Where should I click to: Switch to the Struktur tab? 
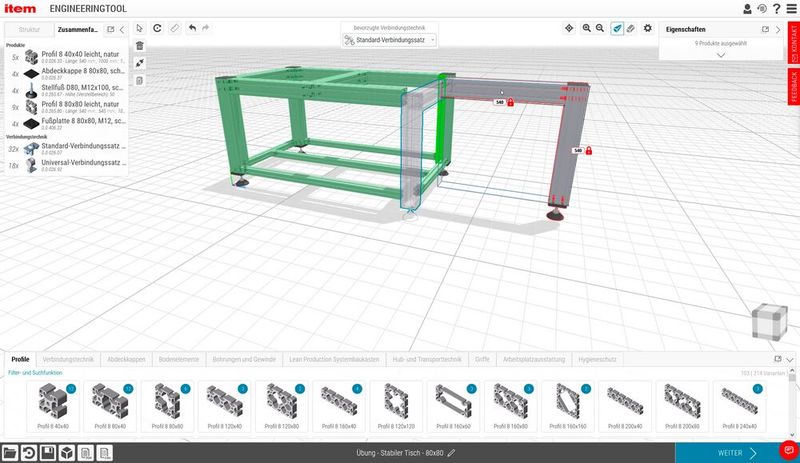[29, 30]
